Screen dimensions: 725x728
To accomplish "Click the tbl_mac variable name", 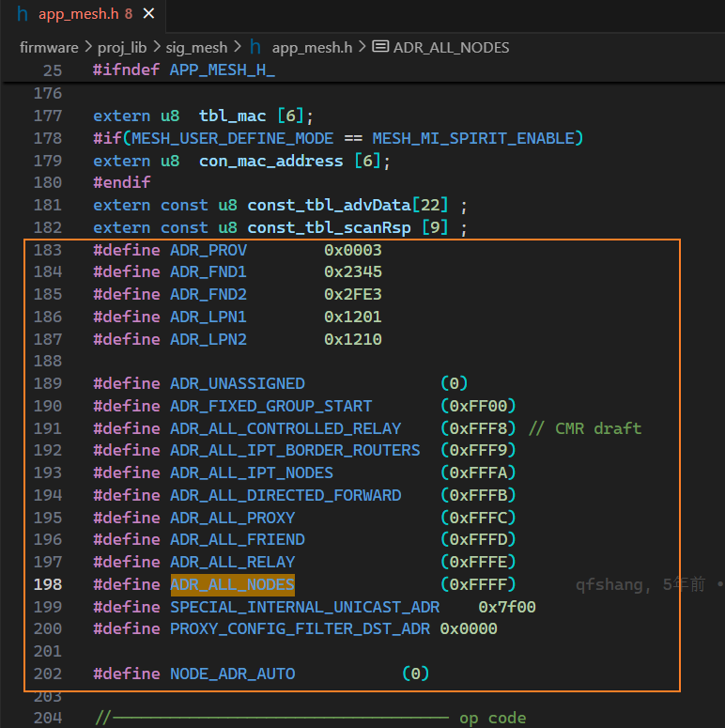I will point(233,116).
